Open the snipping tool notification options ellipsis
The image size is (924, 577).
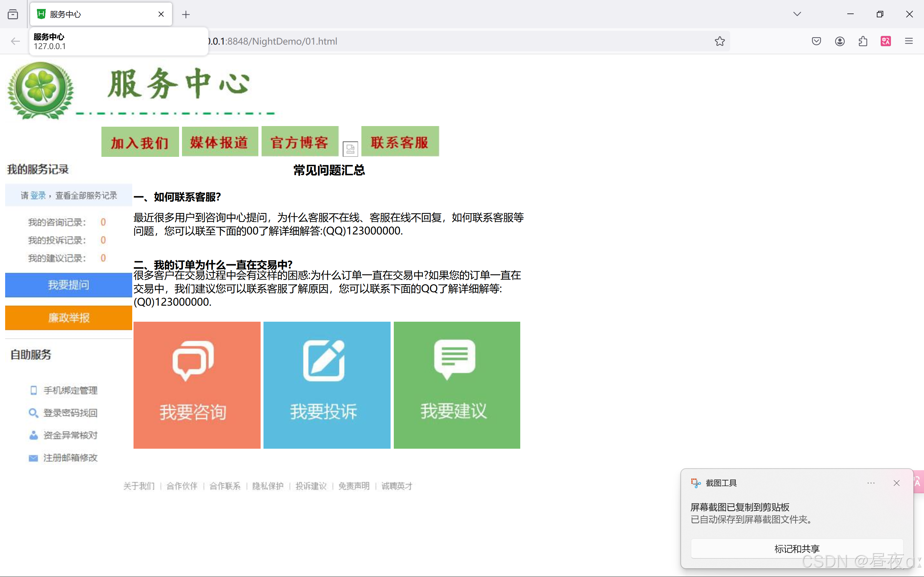pyautogui.click(x=870, y=483)
